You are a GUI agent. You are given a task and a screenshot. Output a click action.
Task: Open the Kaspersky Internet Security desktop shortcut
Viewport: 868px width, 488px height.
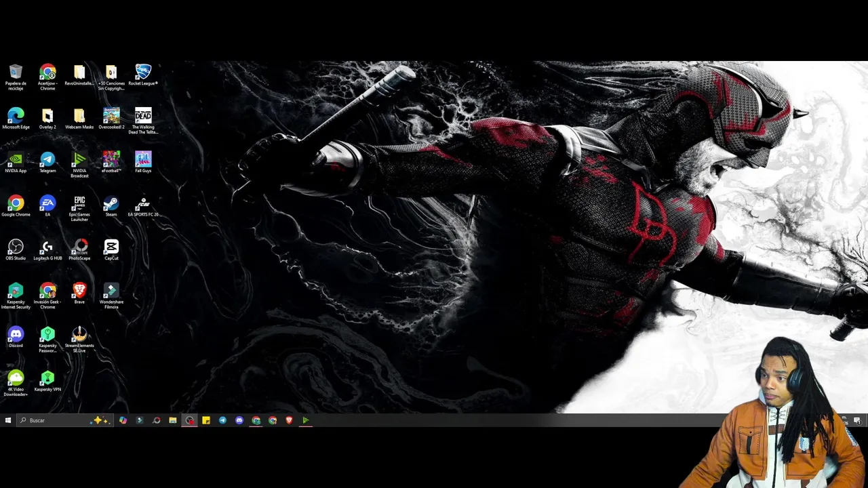(x=16, y=296)
